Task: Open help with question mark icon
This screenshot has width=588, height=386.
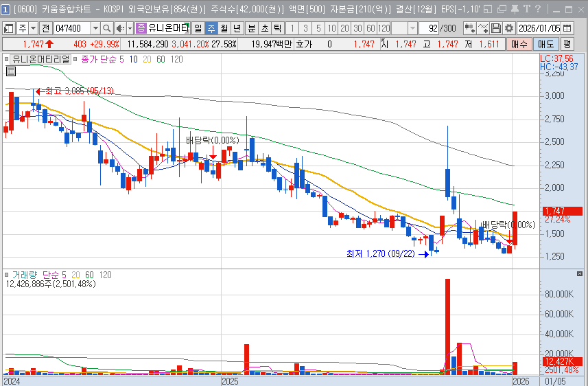Action: pos(538,9)
